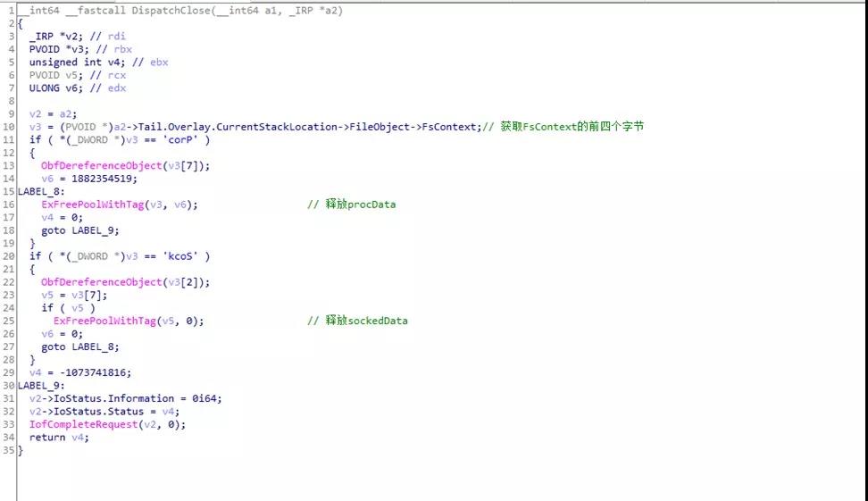This screenshot has height=501, width=868.
Task: Click the 'v4 = 0;' assignment on line 17
Action: point(62,218)
